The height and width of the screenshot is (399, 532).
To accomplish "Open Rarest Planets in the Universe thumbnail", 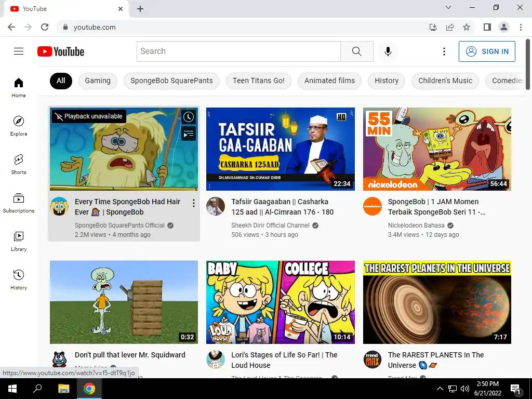I will pyautogui.click(x=437, y=302).
